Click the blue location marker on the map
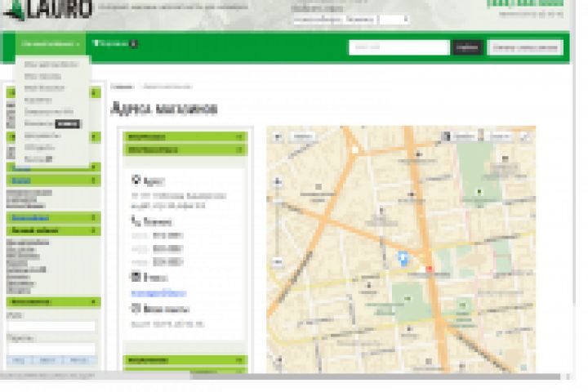 [403, 258]
